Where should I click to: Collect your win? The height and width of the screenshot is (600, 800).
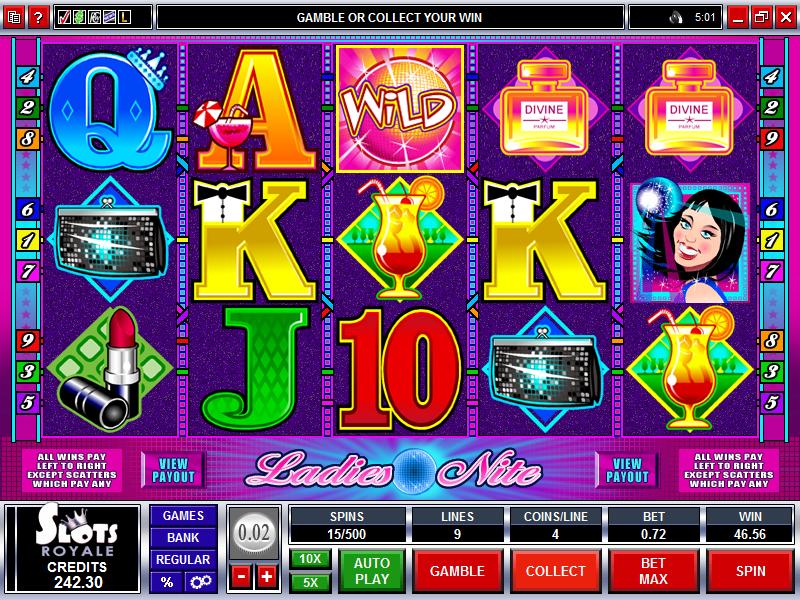[555, 571]
